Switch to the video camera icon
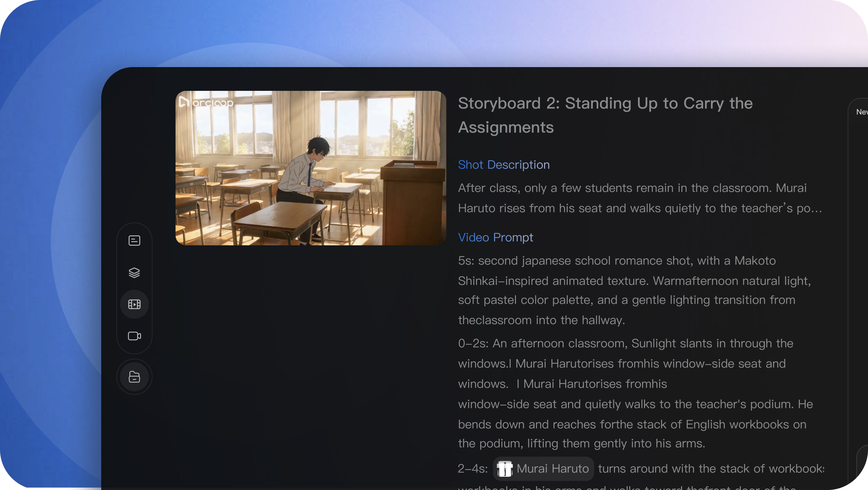This screenshot has width=868, height=490. [x=134, y=336]
